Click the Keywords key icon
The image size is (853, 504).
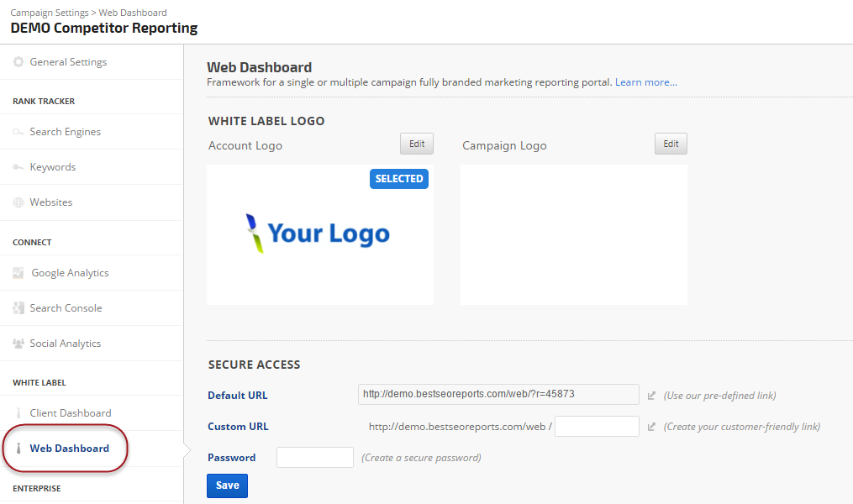tap(18, 167)
